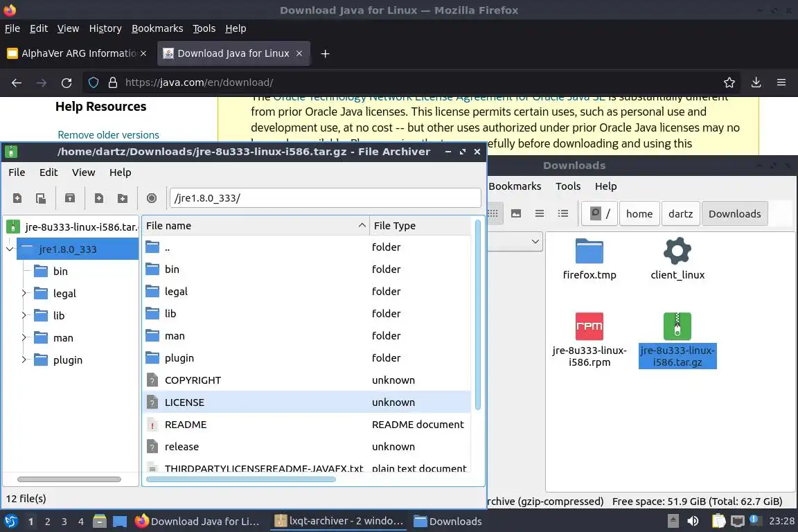Select jre-8u333-linux-i586.tar.gz archive icon
Viewport: 798px width, 532px height.
pyautogui.click(x=677, y=326)
